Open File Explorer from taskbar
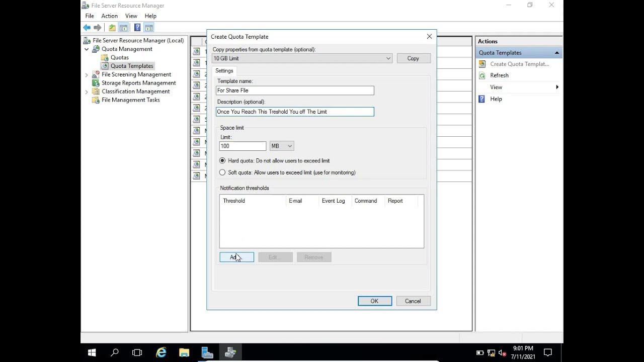 [184, 352]
